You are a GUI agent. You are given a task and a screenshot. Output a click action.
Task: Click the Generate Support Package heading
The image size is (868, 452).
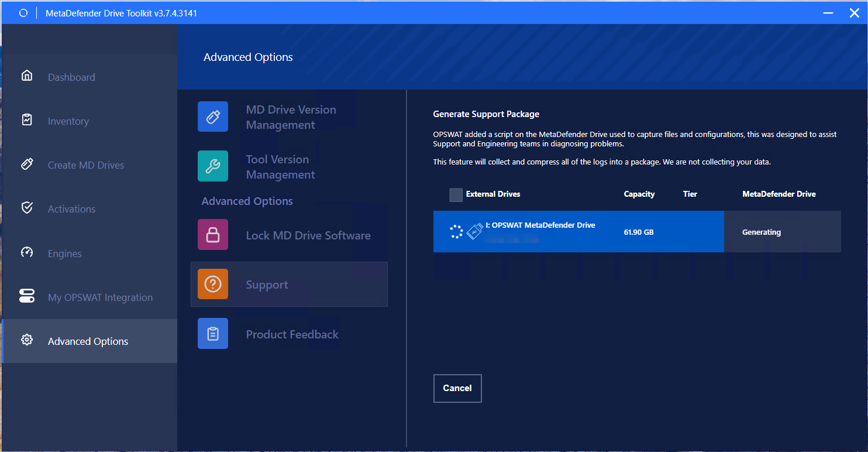(486, 114)
